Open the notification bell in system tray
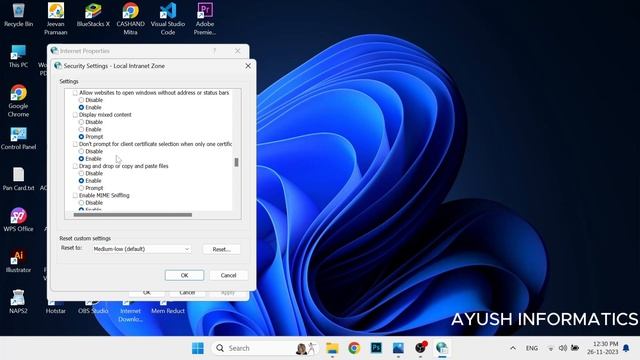This screenshot has height=360, width=640. (626, 348)
